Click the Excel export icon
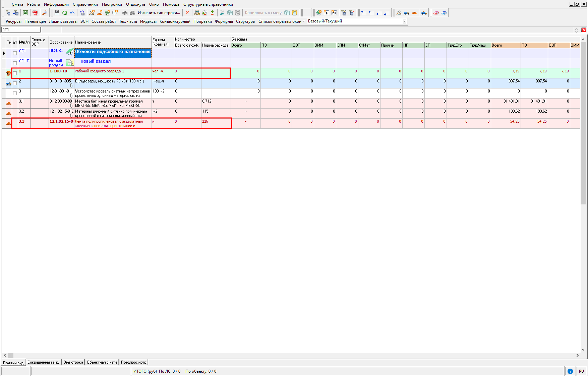The width and height of the screenshot is (588, 376). pyautogui.click(x=25, y=13)
